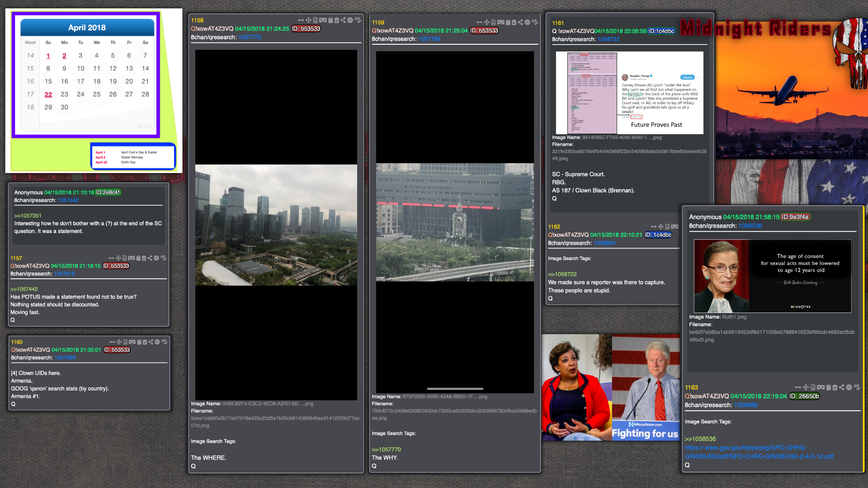
Task: Click the move icon on post 1157
Action: pos(118,258)
